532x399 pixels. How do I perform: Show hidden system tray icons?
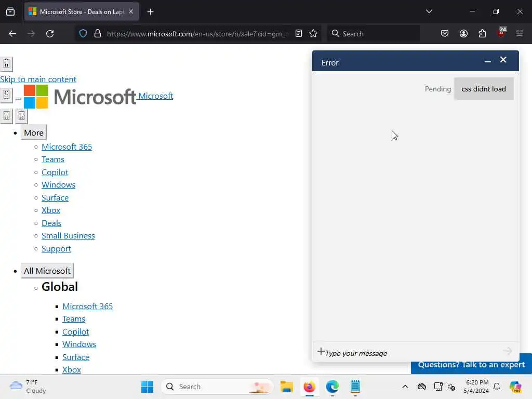[405, 387]
